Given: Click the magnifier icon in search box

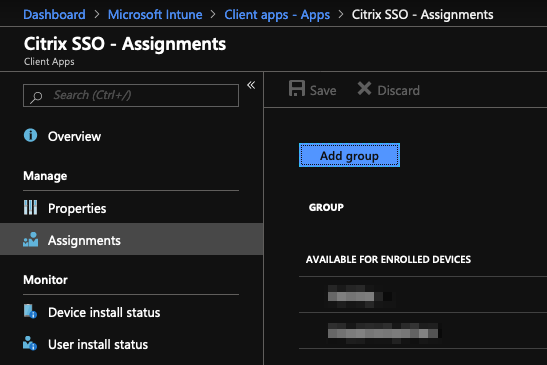Looking at the screenshot, I should [x=36, y=97].
